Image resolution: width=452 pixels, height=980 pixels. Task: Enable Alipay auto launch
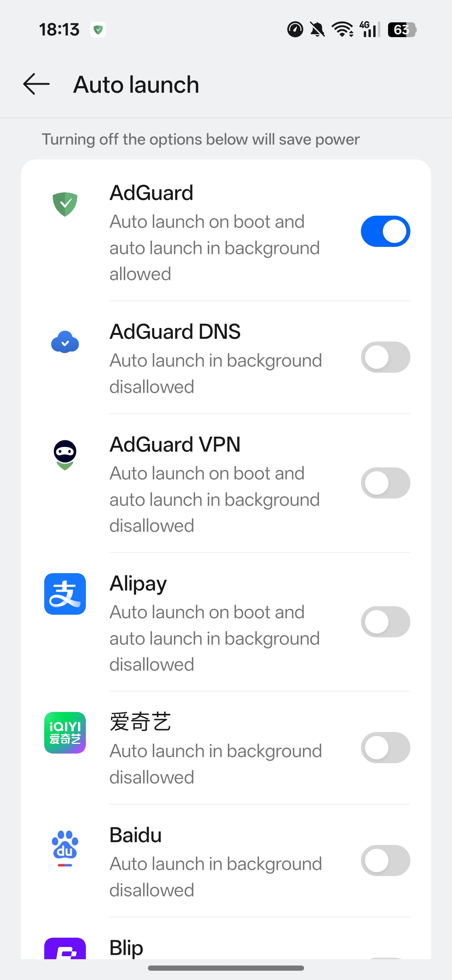pyautogui.click(x=385, y=622)
